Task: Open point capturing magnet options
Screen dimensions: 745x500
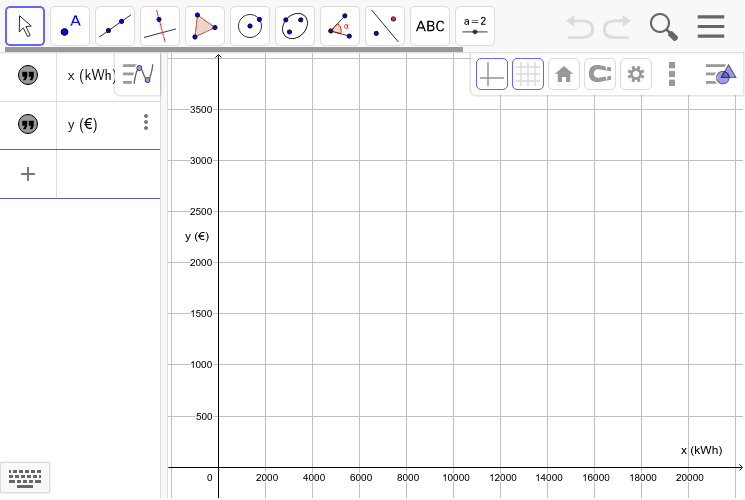Action: [600, 74]
